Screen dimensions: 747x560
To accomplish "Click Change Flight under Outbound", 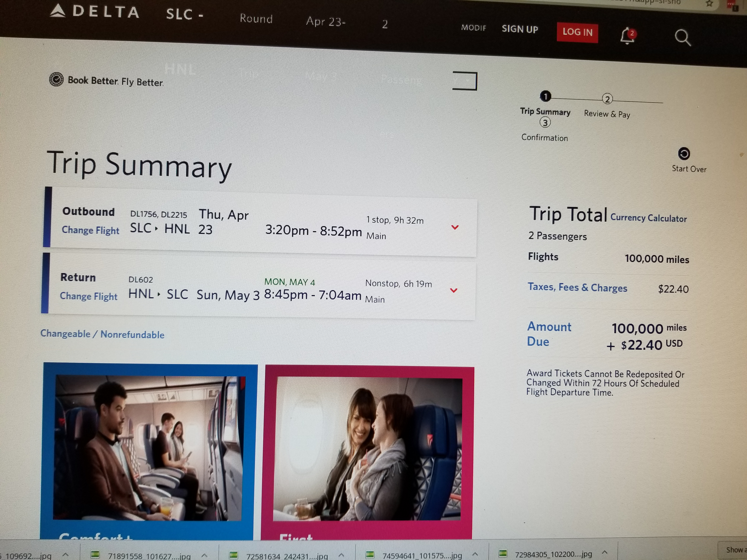I will pos(91,230).
